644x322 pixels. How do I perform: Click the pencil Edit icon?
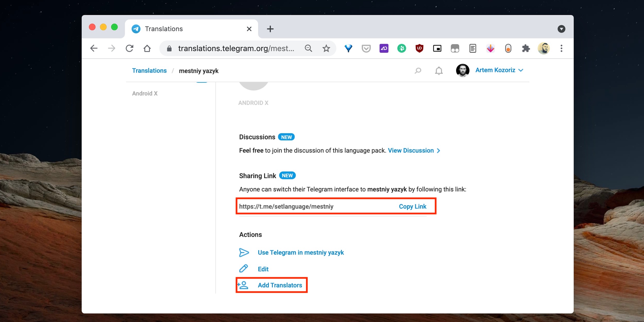243,268
